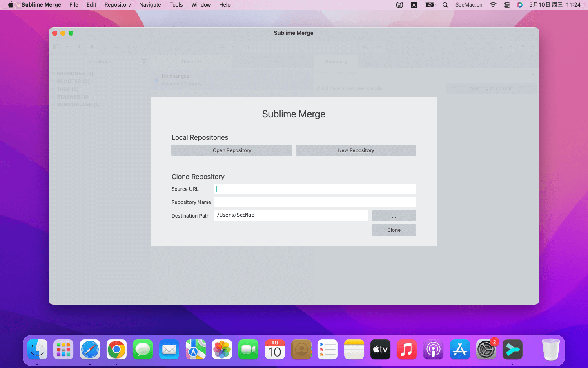Expand the REMOTES section
This screenshot has height=368, width=588.
53,81
